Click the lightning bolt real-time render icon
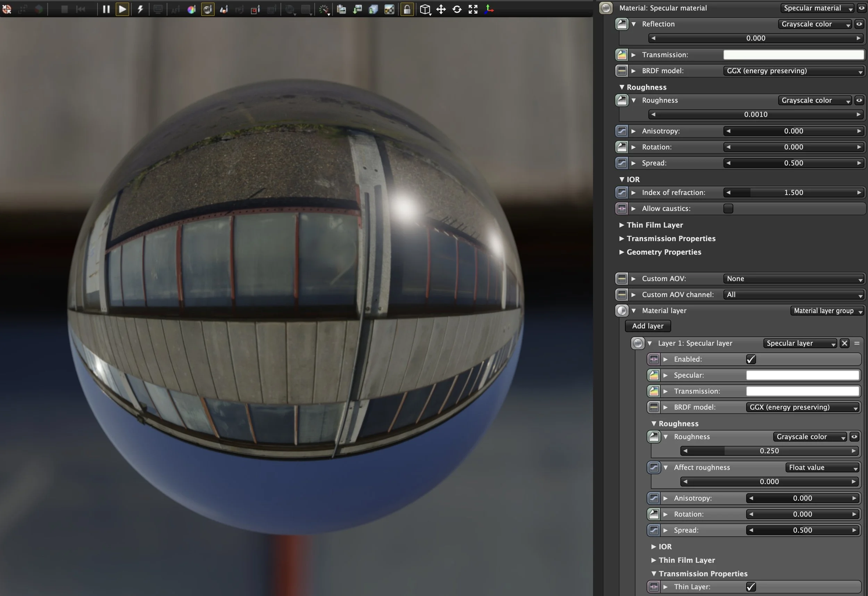868x596 pixels. click(140, 9)
